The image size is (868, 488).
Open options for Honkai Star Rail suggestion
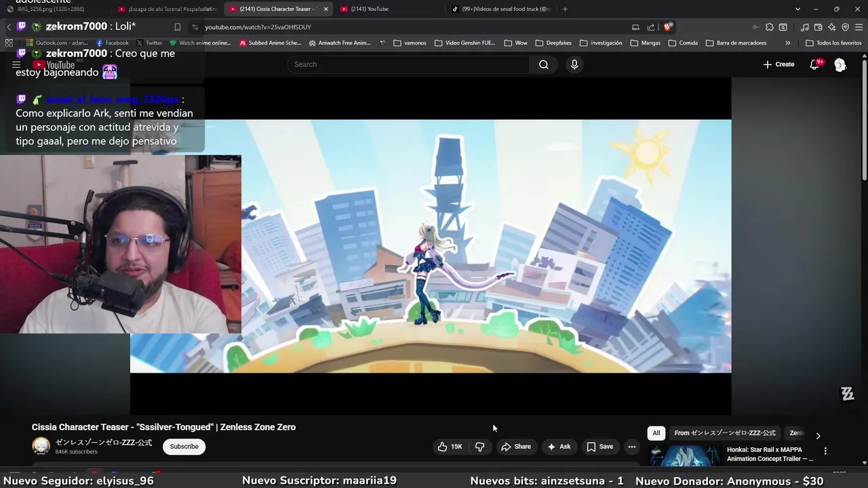coord(825,451)
